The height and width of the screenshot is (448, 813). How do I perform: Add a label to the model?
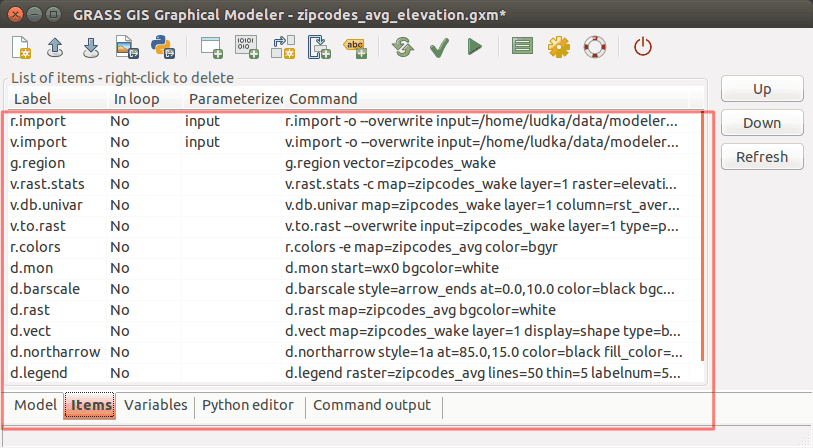coord(355,46)
